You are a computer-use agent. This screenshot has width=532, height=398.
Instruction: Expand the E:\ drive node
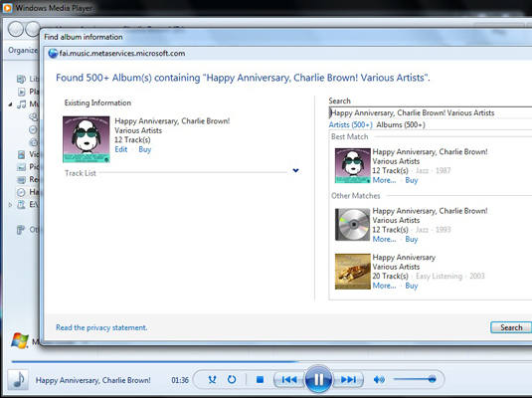[x=10, y=205]
